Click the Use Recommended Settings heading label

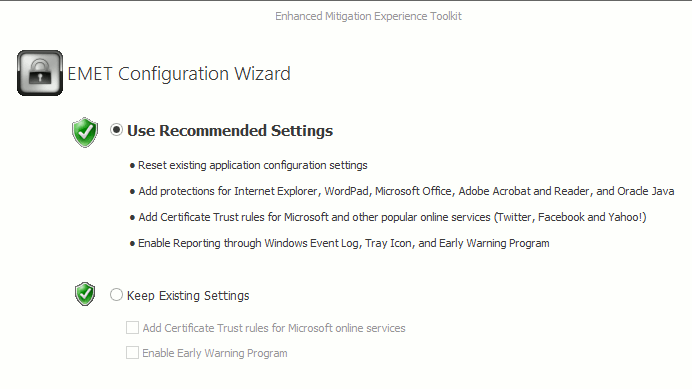click(x=230, y=131)
